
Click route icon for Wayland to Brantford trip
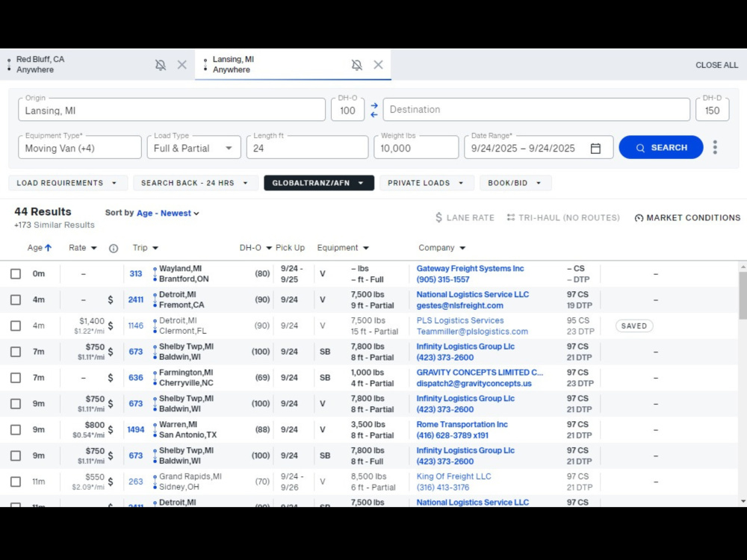pos(155,274)
